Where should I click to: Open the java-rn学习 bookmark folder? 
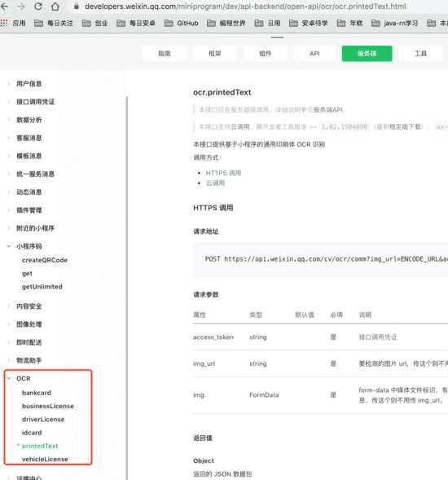coord(394,23)
